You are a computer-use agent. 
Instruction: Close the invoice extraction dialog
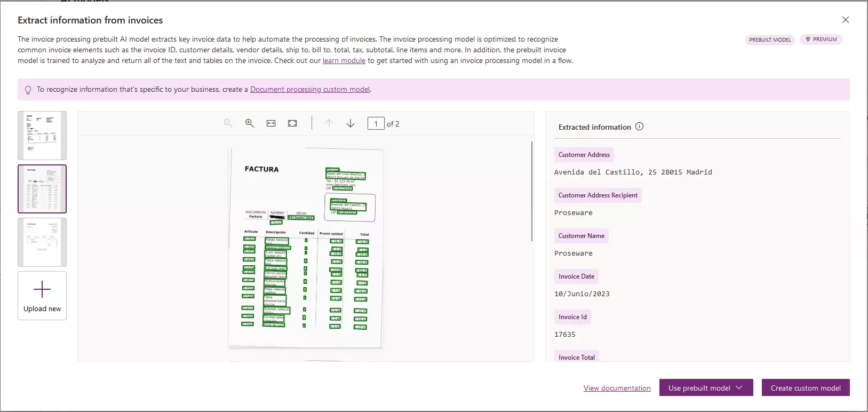coord(846,20)
